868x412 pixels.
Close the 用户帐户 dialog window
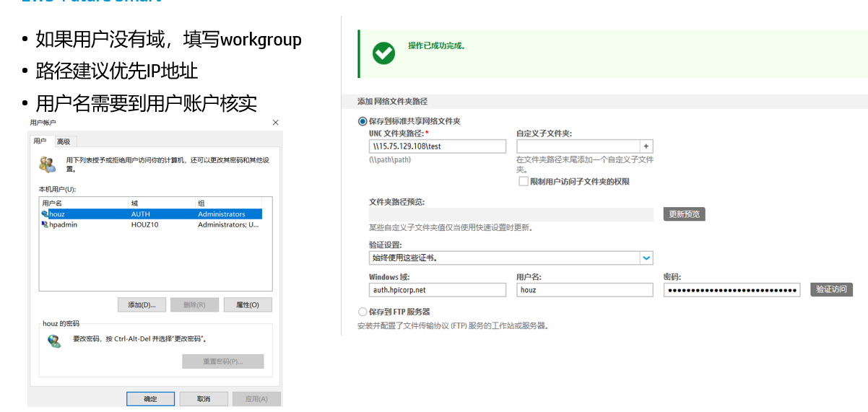pyautogui.click(x=275, y=123)
